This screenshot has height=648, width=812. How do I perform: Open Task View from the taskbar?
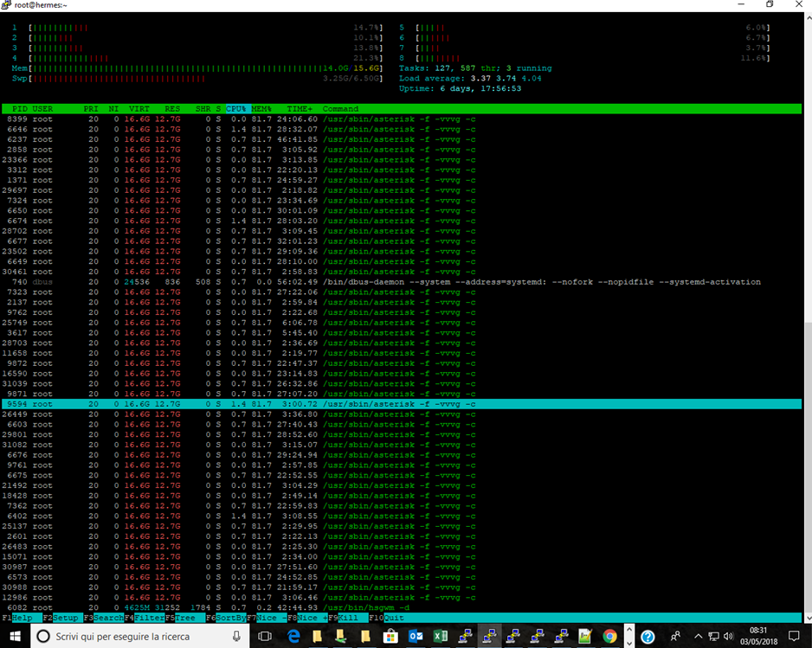[x=265, y=636]
